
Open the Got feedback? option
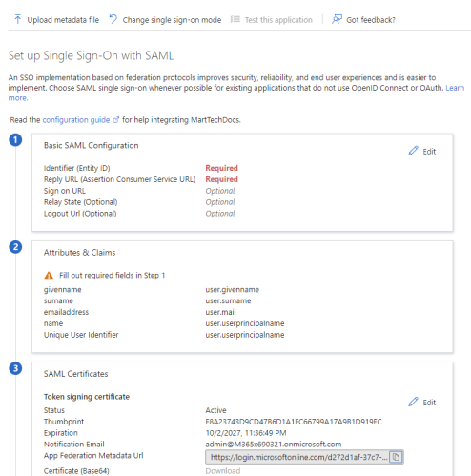[x=363, y=20]
